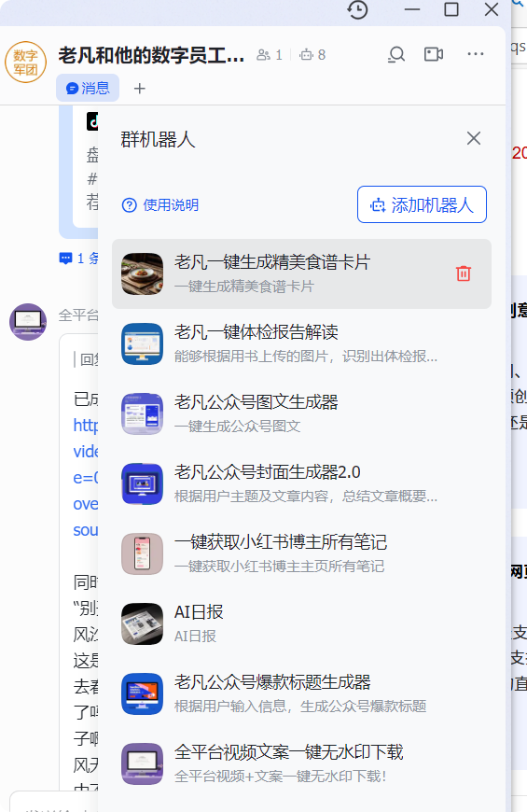Select 老凡公众号图文生成器 bot name
The height and width of the screenshot is (812, 527).
coord(256,402)
